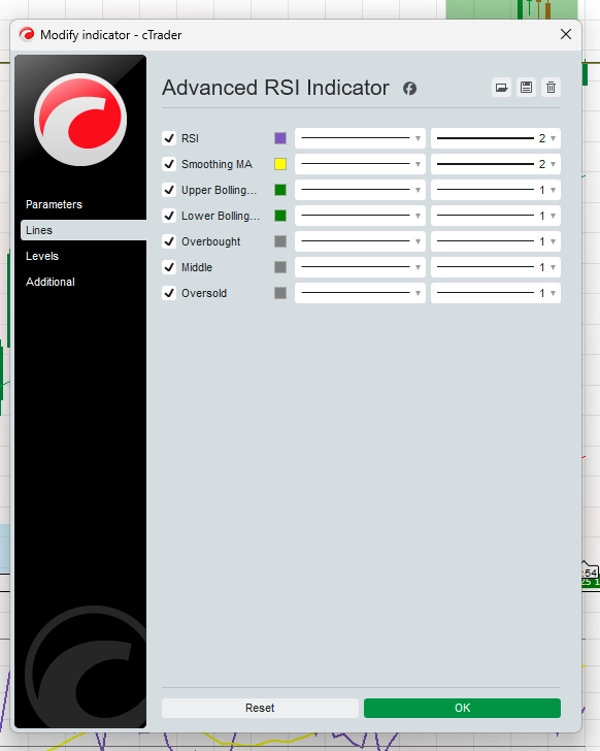Open the Lower Bollinger thickness dropdown

coord(496,216)
